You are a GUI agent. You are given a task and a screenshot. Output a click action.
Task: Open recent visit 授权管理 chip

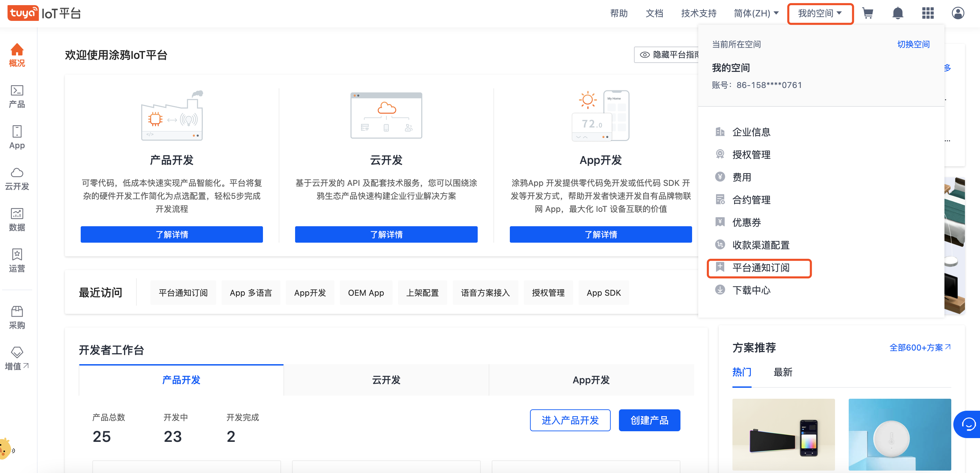tap(548, 293)
